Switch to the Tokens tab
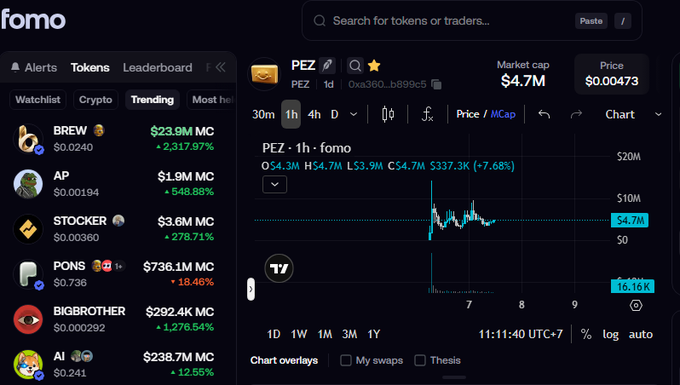Viewport: 680px width, 385px height. 90,68
